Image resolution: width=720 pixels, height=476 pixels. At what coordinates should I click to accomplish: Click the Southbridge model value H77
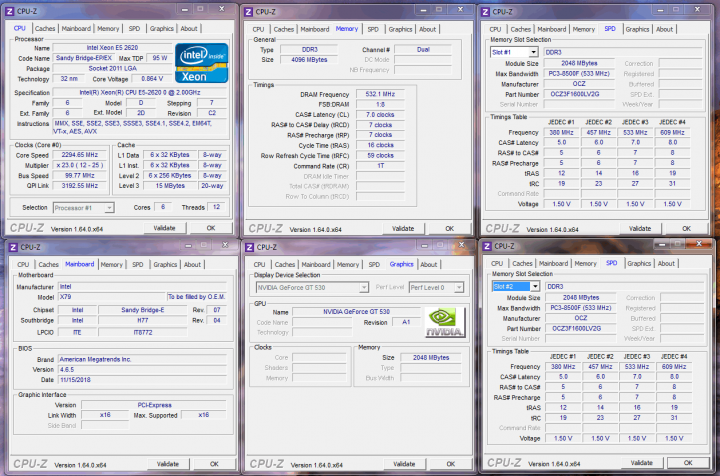click(x=143, y=320)
